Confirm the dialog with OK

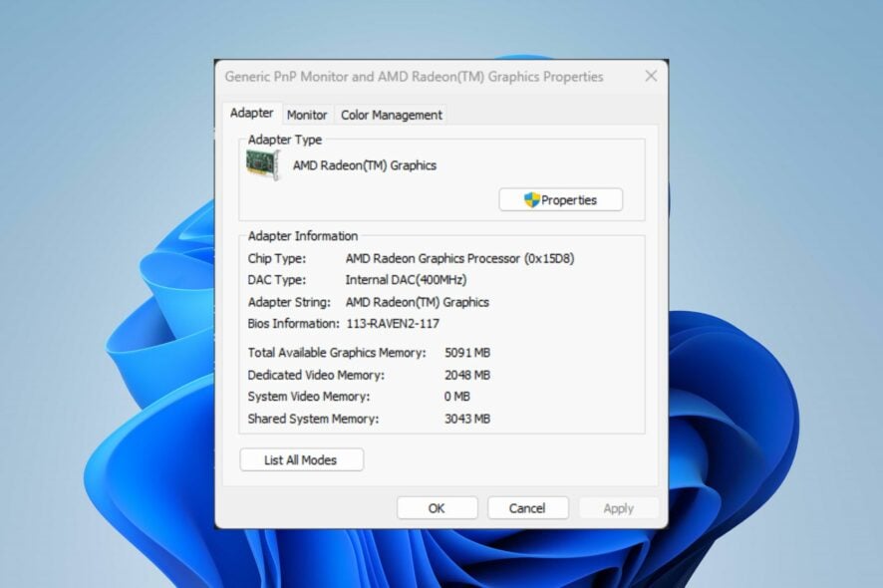pos(437,508)
